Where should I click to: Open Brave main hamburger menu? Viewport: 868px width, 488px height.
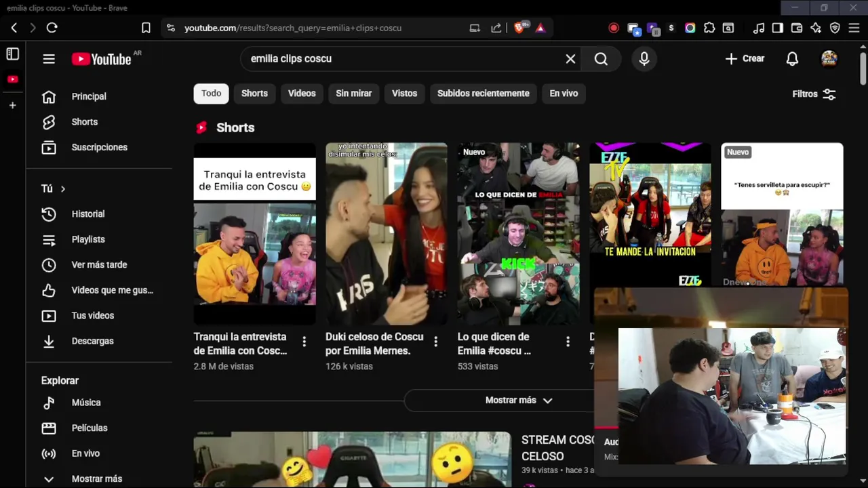coord(854,28)
